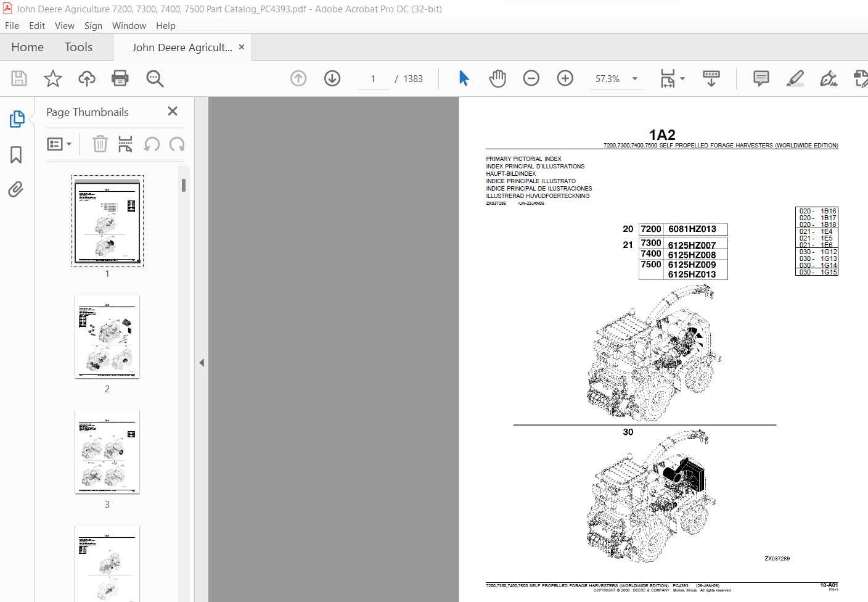Viewport: 868px width, 602px height.
Task: Click the print pages thumbnail icon
Action: point(125,144)
